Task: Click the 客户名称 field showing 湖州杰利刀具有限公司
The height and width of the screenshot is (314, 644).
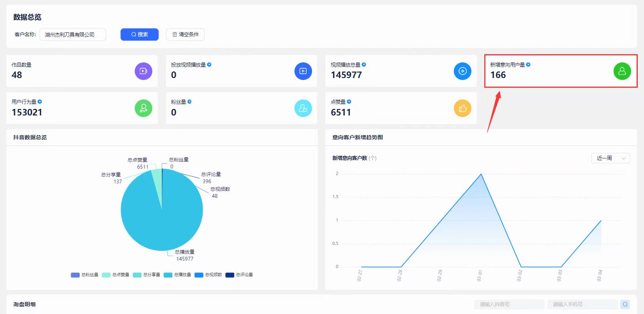Action: coord(73,34)
